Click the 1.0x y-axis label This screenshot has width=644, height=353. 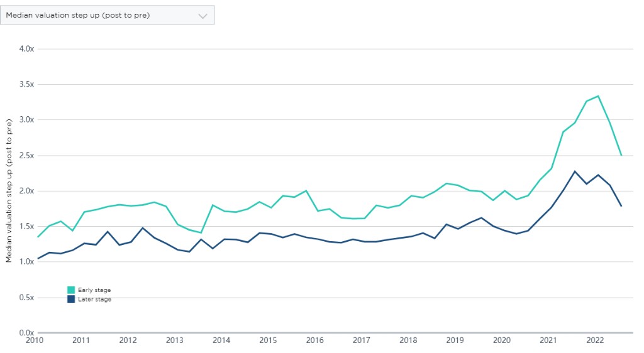tap(25, 262)
